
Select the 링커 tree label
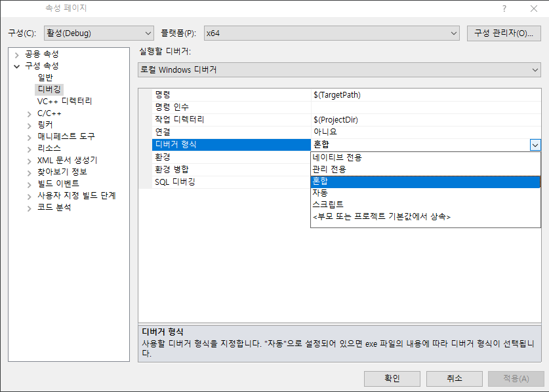coord(45,125)
